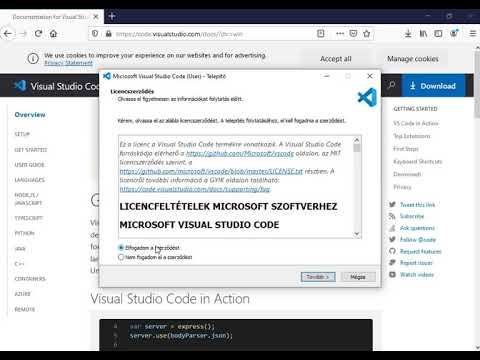This screenshot has width=480, height=360.
Task: Open the LICENSE.txt GitHub link
Action: [211, 171]
